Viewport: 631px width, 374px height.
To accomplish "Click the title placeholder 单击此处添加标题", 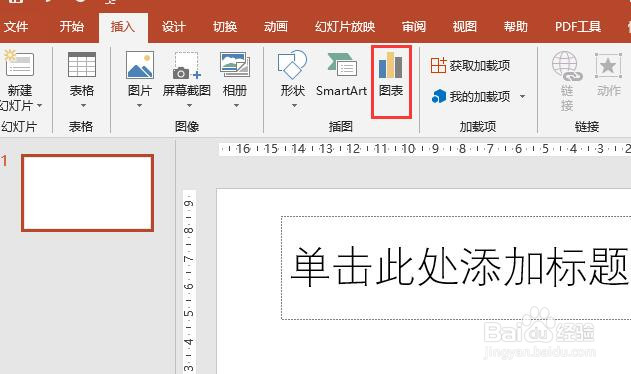I will click(456, 268).
